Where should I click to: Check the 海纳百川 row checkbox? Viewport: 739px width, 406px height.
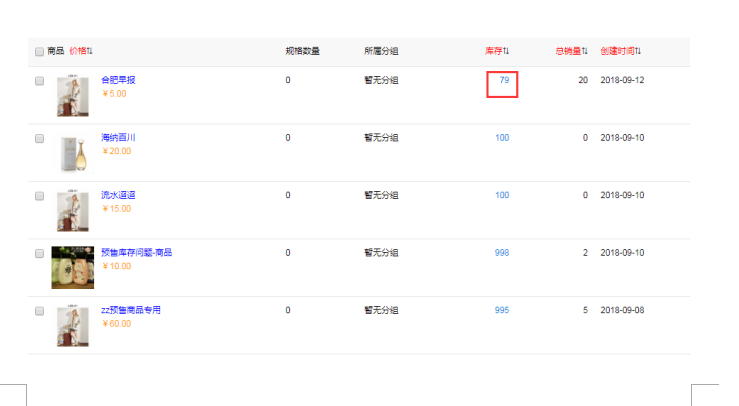click(x=39, y=138)
